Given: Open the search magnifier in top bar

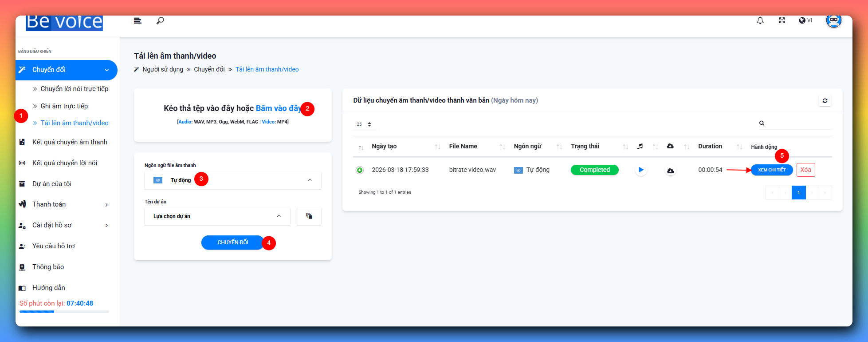Looking at the screenshot, I should coord(160,20).
